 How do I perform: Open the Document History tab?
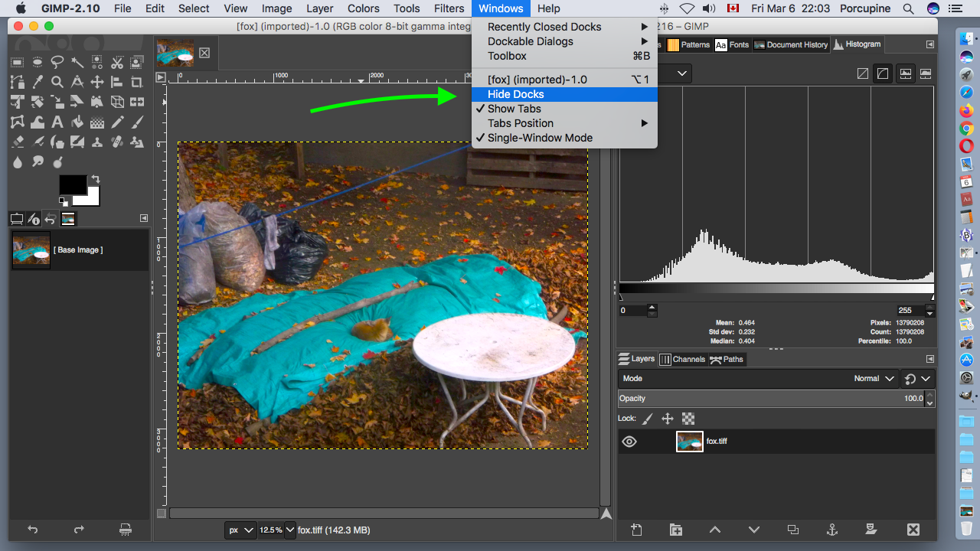tap(791, 44)
